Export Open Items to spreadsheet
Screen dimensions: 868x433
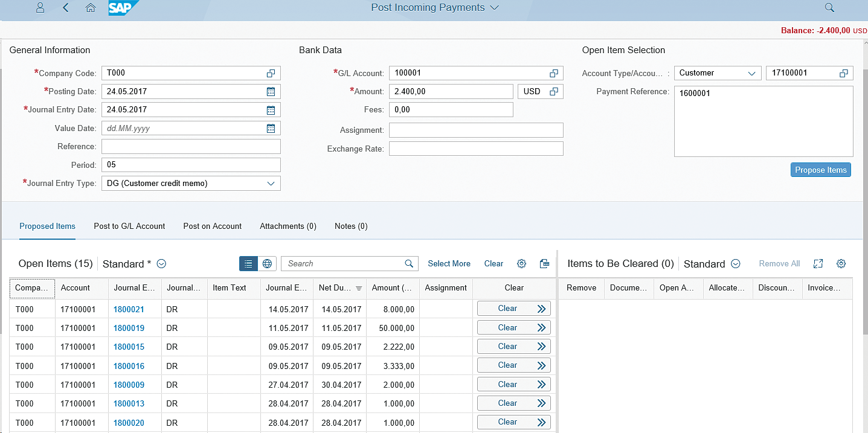(x=544, y=263)
